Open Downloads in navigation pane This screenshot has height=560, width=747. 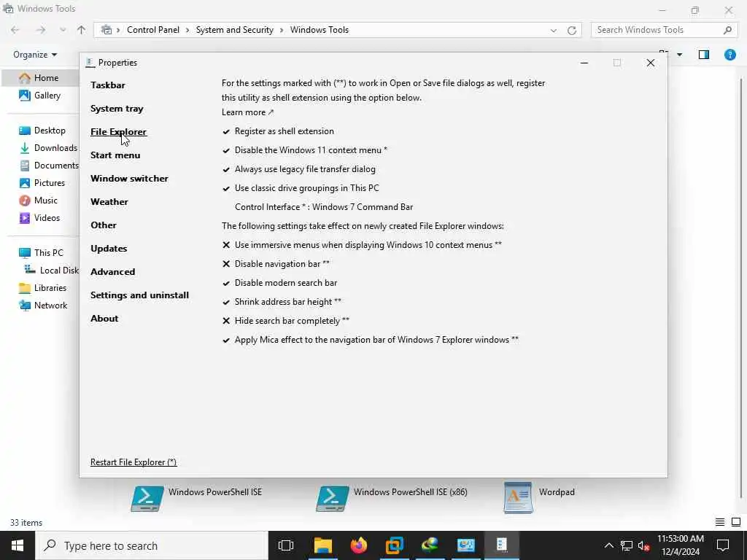click(x=48, y=148)
